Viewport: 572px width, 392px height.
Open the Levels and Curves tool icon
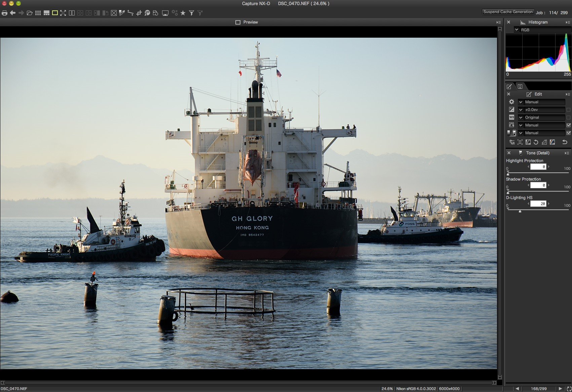[528, 142]
